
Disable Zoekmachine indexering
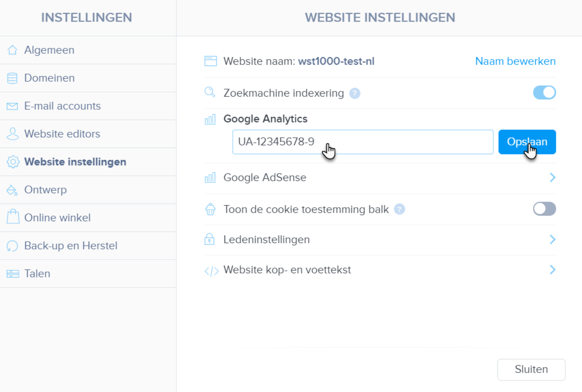tap(544, 92)
